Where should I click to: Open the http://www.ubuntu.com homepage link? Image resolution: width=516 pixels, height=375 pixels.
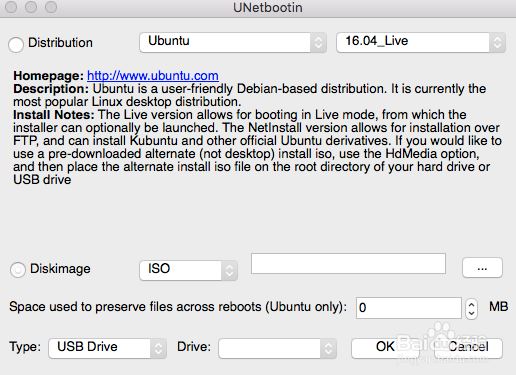point(153,76)
